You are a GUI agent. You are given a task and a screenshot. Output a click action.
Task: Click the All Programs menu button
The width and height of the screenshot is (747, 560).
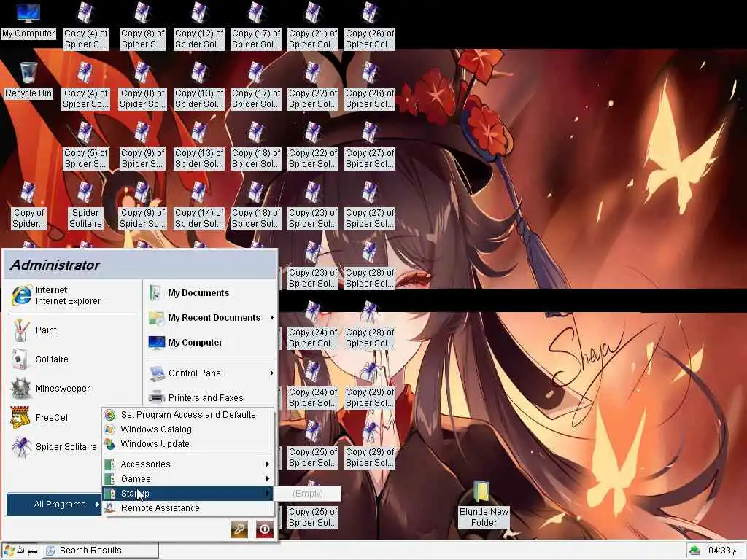(54, 505)
